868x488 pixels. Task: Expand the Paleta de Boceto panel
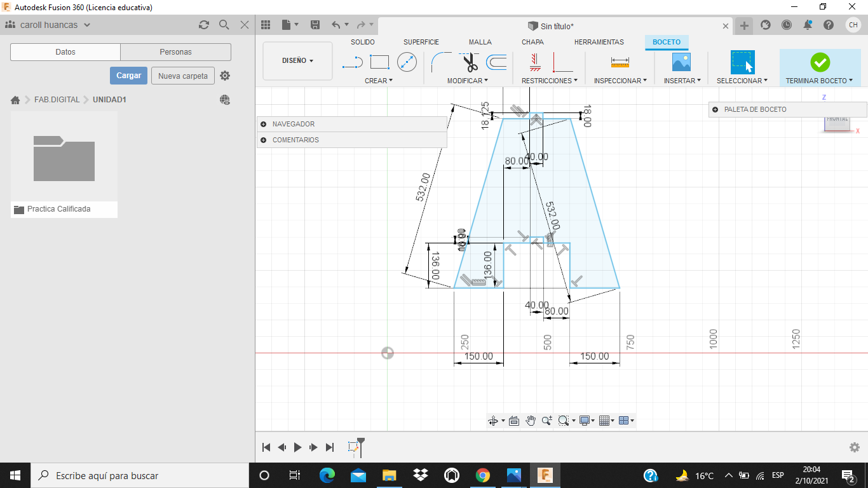[x=715, y=109]
